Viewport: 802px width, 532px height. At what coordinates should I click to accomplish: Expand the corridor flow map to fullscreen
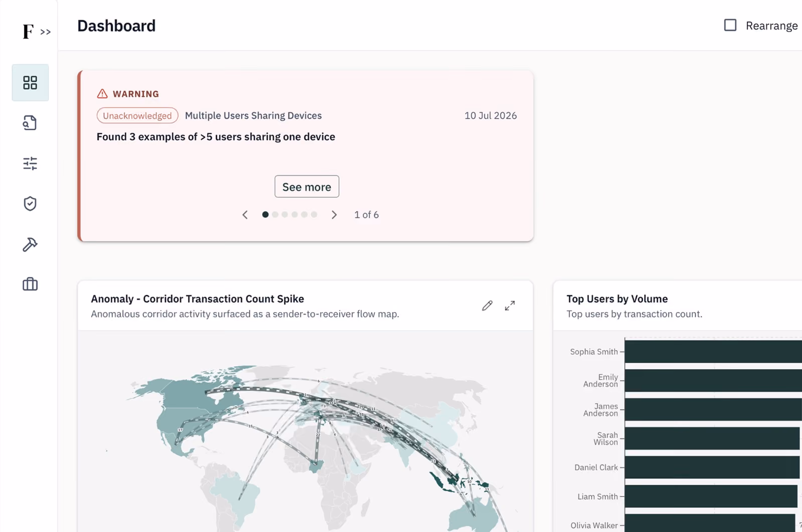pyautogui.click(x=510, y=306)
